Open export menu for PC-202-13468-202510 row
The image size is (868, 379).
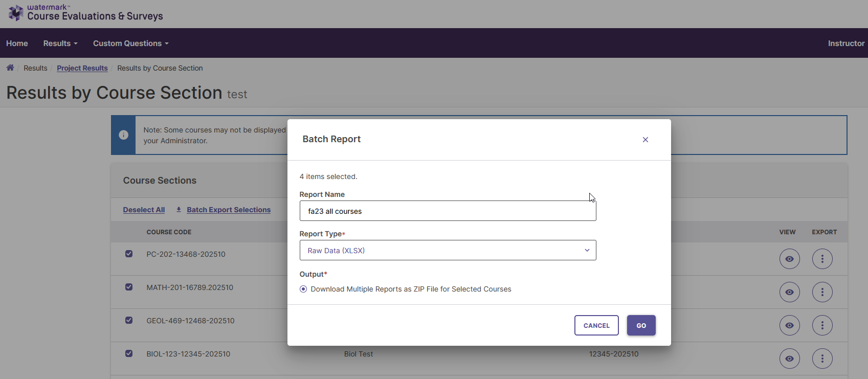point(822,259)
